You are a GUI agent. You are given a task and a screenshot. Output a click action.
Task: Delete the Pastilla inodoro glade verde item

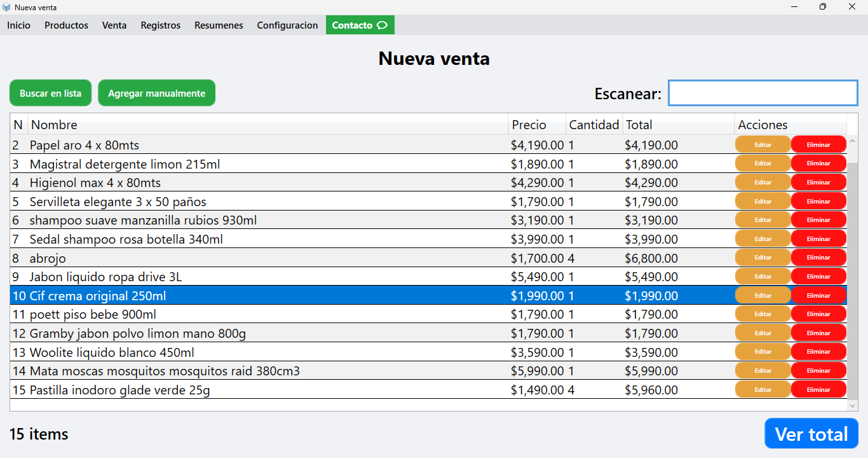(x=818, y=389)
